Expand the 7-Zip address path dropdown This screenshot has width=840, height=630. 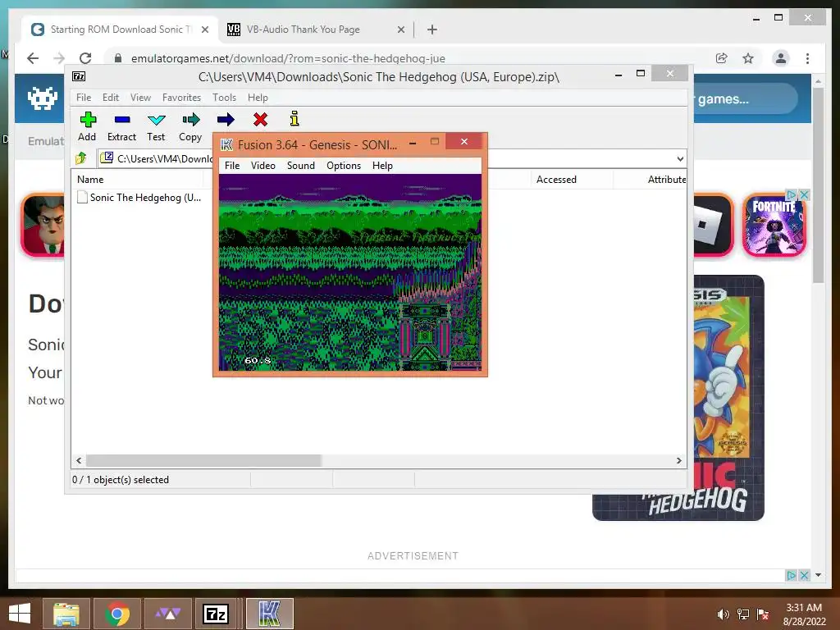point(680,158)
